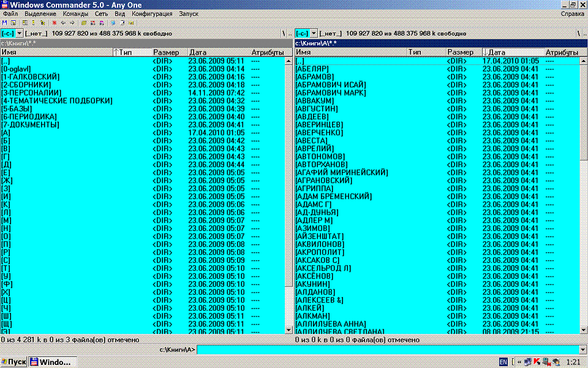This screenshot has height=368, width=588.
Task: Click the third toolbar icon showing two columns
Action: click(25, 23)
